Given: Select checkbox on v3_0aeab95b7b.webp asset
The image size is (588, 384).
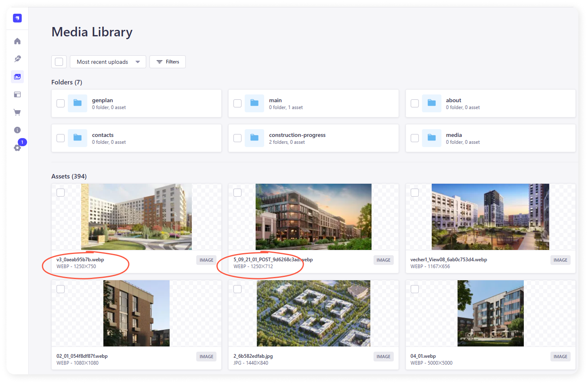Looking at the screenshot, I should (61, 193).
